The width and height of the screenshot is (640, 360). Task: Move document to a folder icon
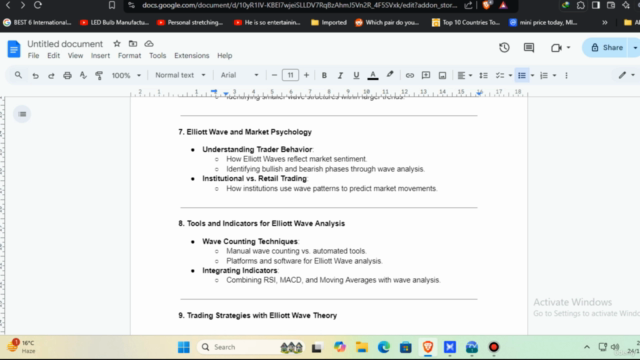(x=133, y=44)
